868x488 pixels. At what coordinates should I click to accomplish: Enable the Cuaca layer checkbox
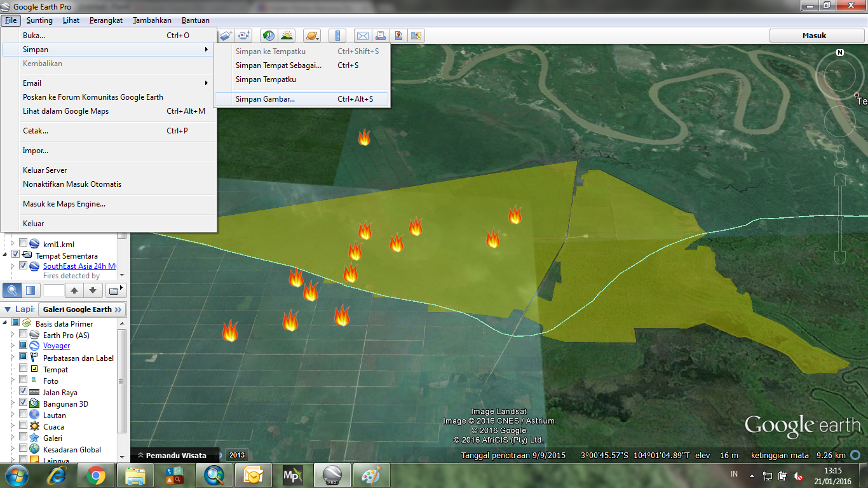click(24, 426)
